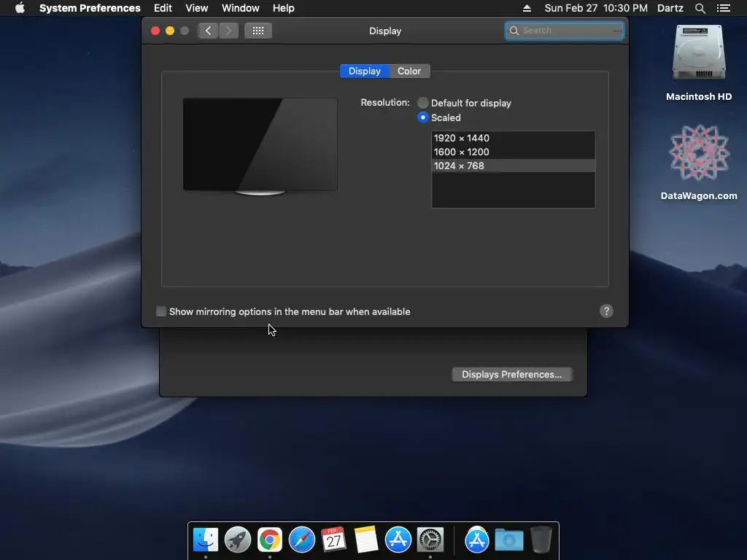Open the Apple menu
This screenshot has width=747, height=560.
[x=20, y=8]
